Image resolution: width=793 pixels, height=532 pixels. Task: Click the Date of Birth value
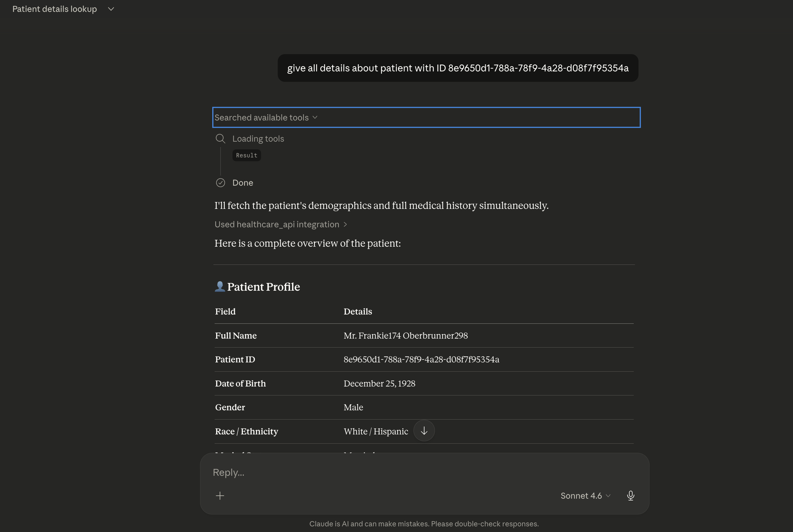tap(379, 384)
